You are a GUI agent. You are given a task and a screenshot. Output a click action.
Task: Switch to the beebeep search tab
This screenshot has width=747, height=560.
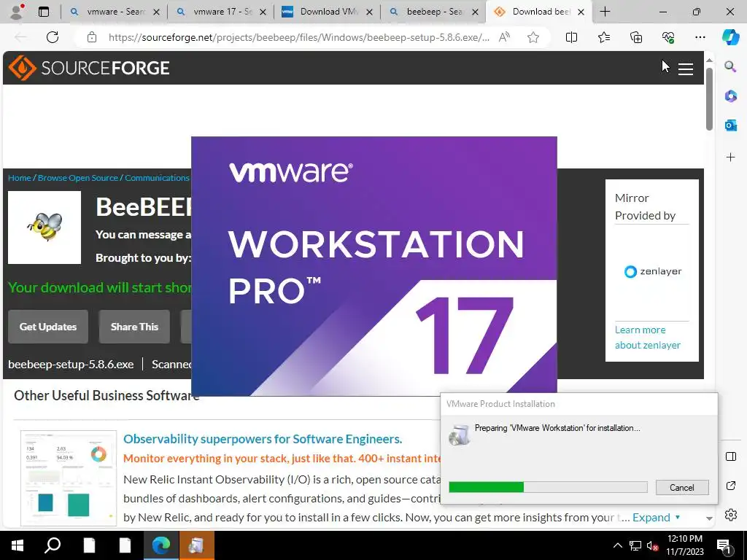coord(434,12)
